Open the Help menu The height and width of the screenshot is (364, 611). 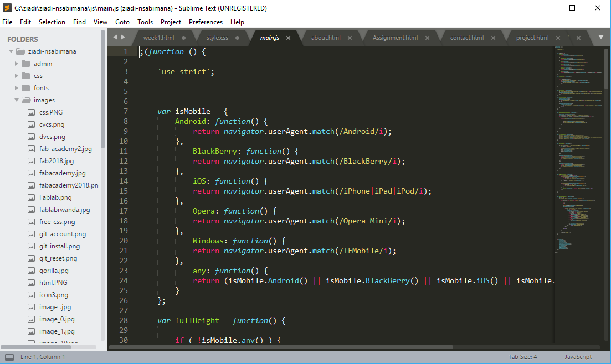pos(237,22)
